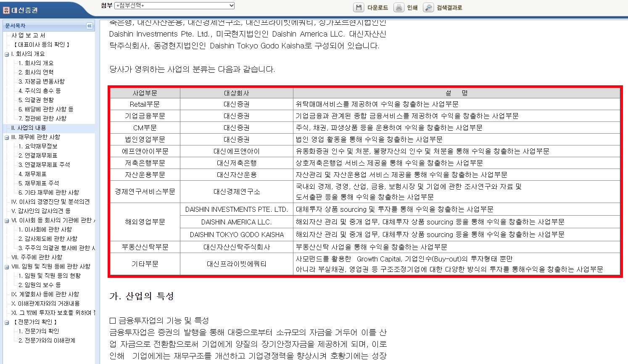This screenshot has width=628, height=364.
Task: Click the printer icon for printing
Action: tap(398, 8)
